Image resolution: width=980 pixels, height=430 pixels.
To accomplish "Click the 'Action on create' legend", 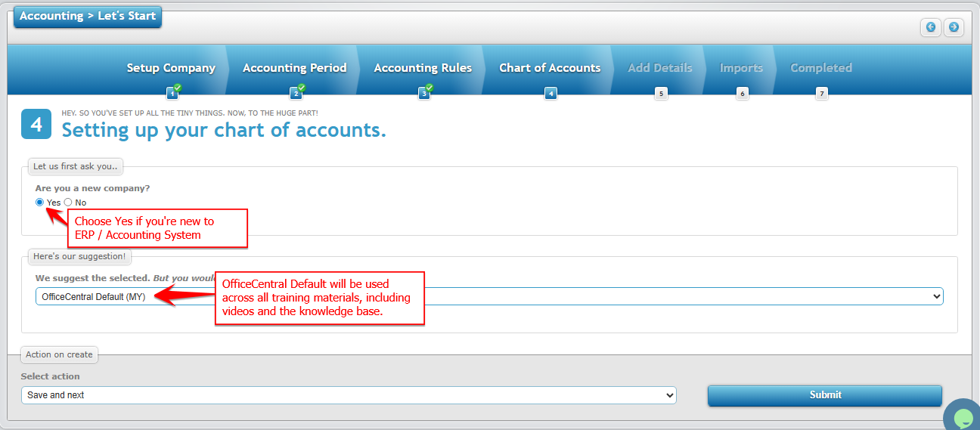I will pos(59,354).
